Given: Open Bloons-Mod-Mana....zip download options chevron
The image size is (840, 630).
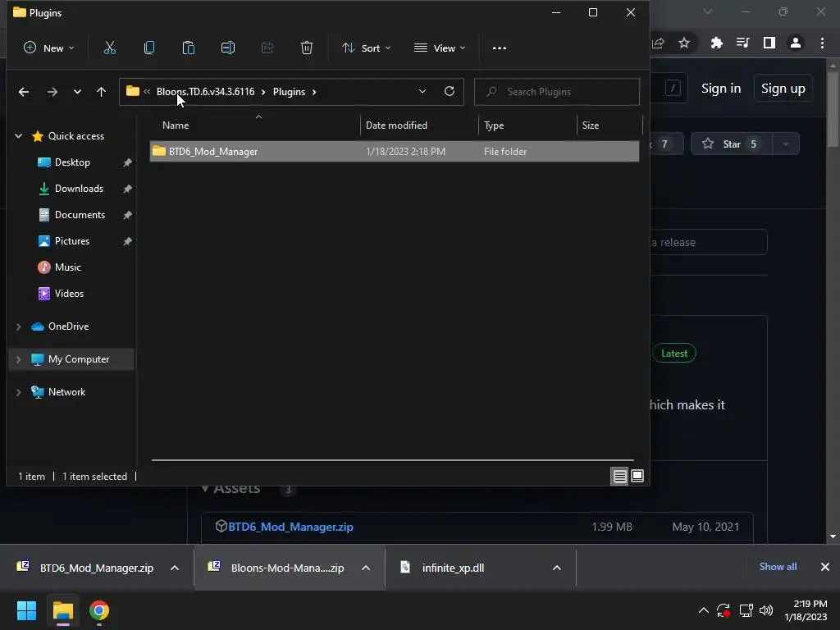Looking at the screenshot, I should (x=366, y=568).
